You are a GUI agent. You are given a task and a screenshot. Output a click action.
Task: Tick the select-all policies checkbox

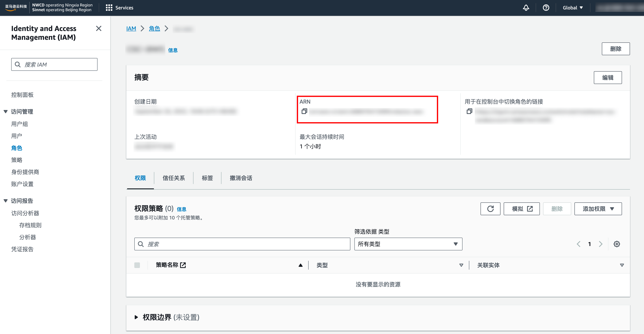[137, 265]
